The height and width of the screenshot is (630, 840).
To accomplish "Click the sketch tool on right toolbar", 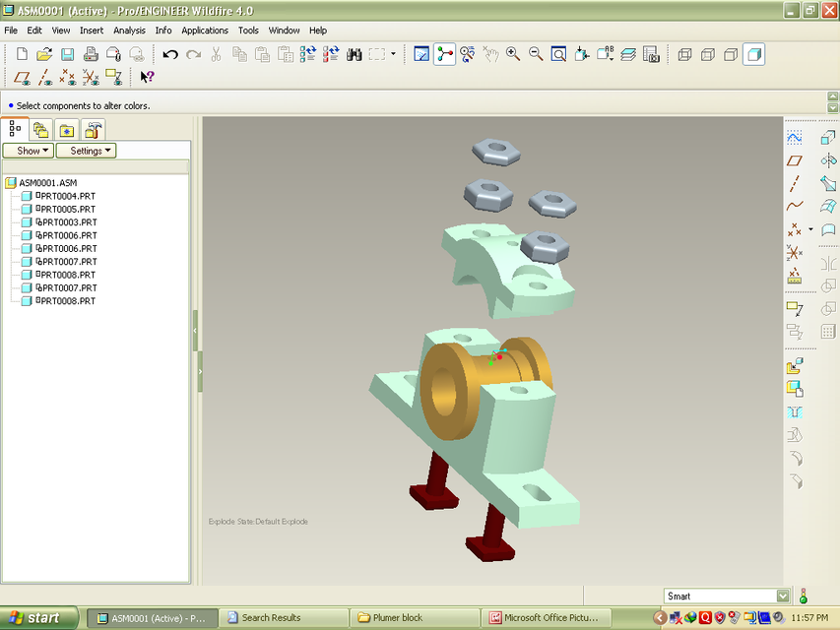I will (x=795, y=138).
